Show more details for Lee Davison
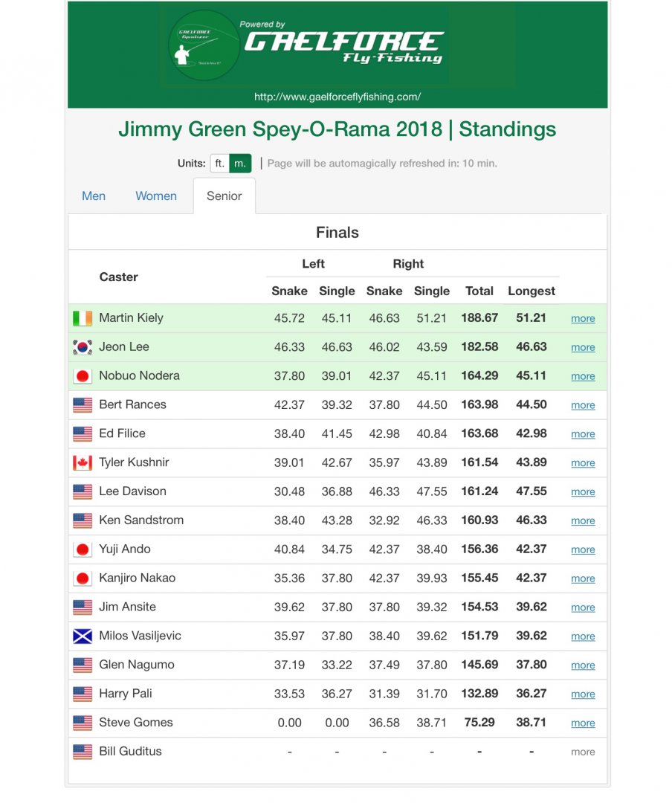Image resolution: width=672 pixels, height=803 pixels. pyautogui.click(x=583, y=492)
